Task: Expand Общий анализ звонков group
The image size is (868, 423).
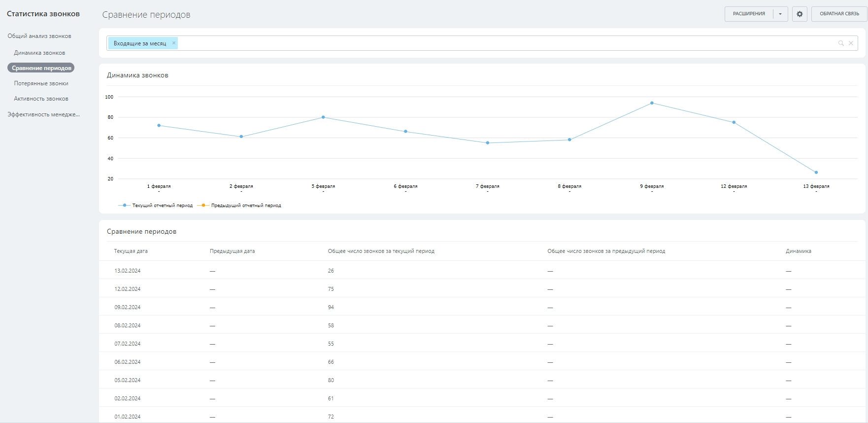Action: point(39,36)
